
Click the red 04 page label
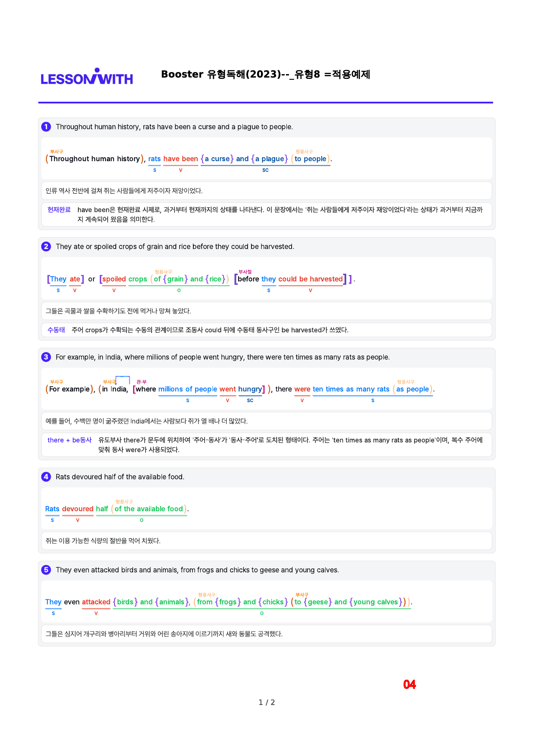(x=410, y=684)
